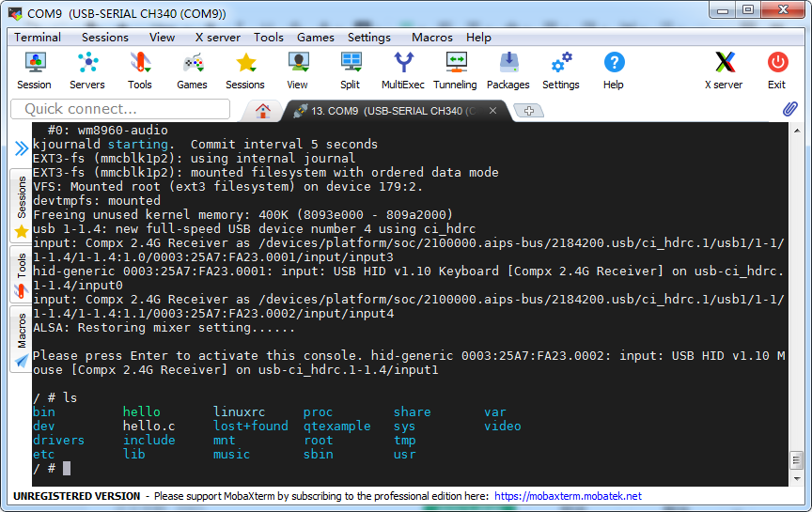
Task: Open the Session toolbar icon
Action: click(x=35, y=70)
